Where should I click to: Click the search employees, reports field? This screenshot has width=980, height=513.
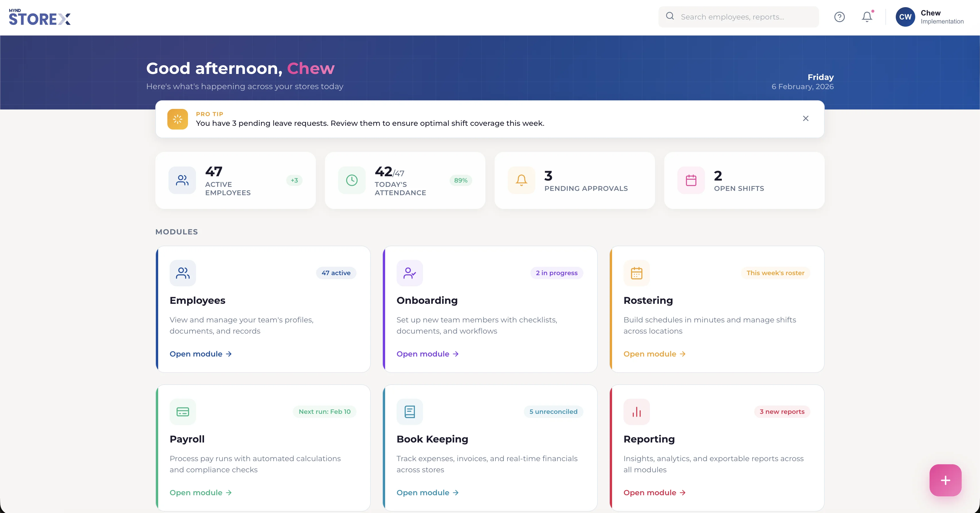[738, 17]
